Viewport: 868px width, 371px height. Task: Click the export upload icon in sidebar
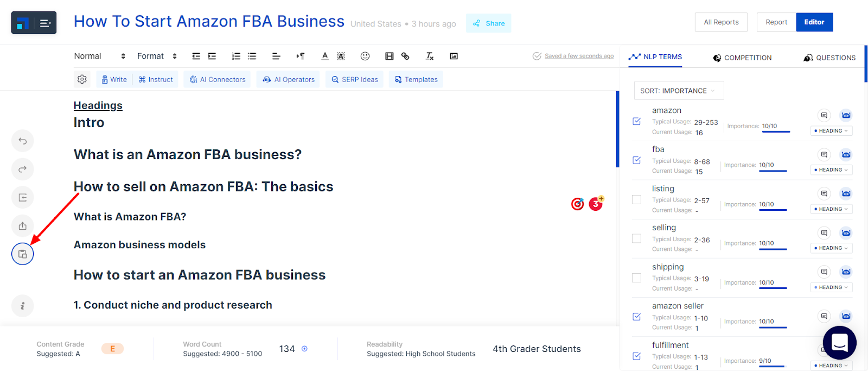23,226
